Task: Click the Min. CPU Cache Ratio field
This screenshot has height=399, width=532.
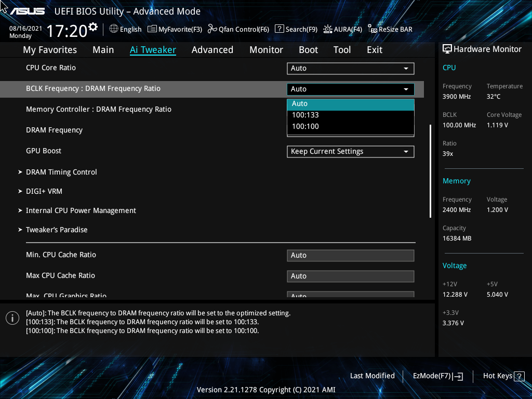Action: click(x=351, y=256)
